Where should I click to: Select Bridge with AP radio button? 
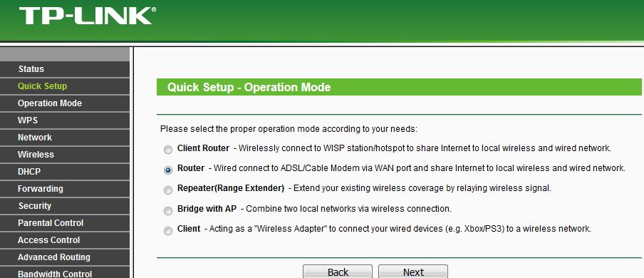[168, 211]
